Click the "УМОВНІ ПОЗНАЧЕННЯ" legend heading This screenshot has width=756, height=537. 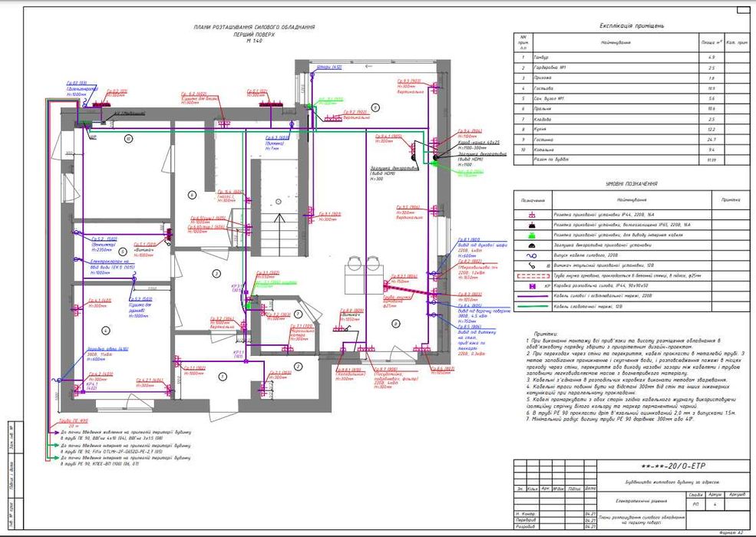pos(631,184)
